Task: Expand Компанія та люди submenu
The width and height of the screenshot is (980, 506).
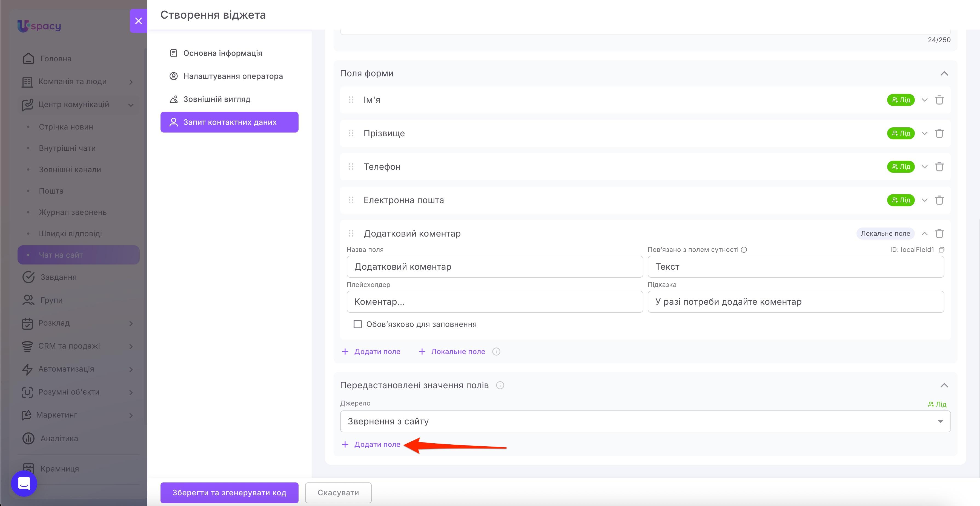Action: click(131, 82)
